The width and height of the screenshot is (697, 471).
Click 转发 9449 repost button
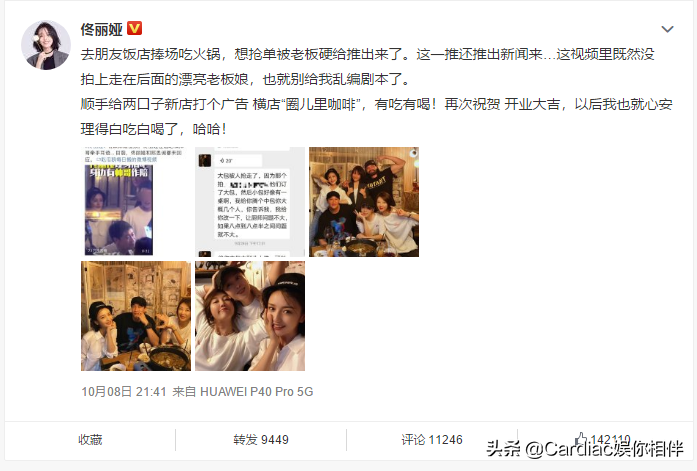(x=261, y=440)
